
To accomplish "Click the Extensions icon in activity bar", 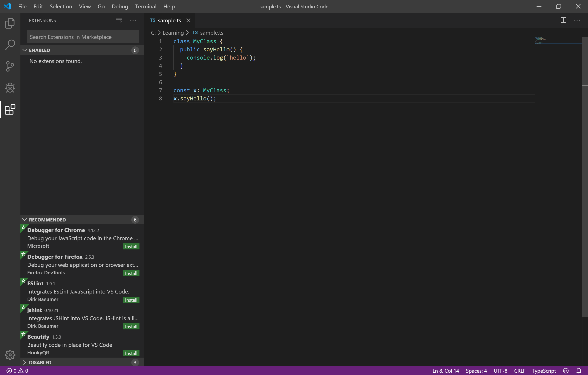I will coord(10,109).
